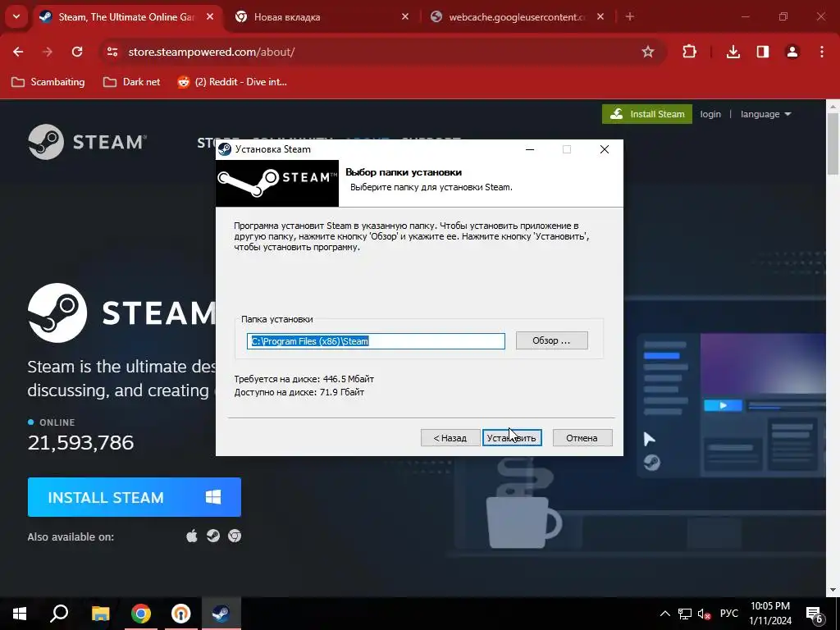Open the Dark net bookmarks folder
The height and width of the screenshot is (630, 840).
[x=132, y=82]
